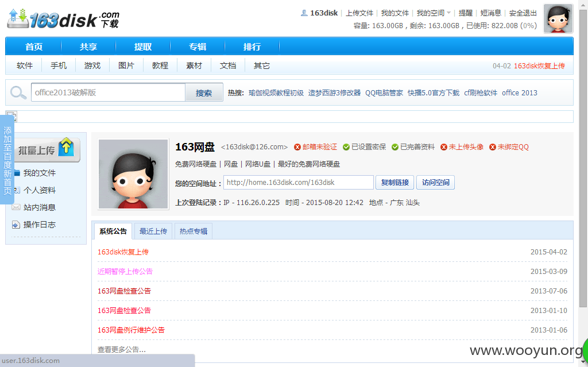The height and width of the screenshot is (367, 588).
Task: Click the vertical page scrollbar
Action: coord(583,157)
